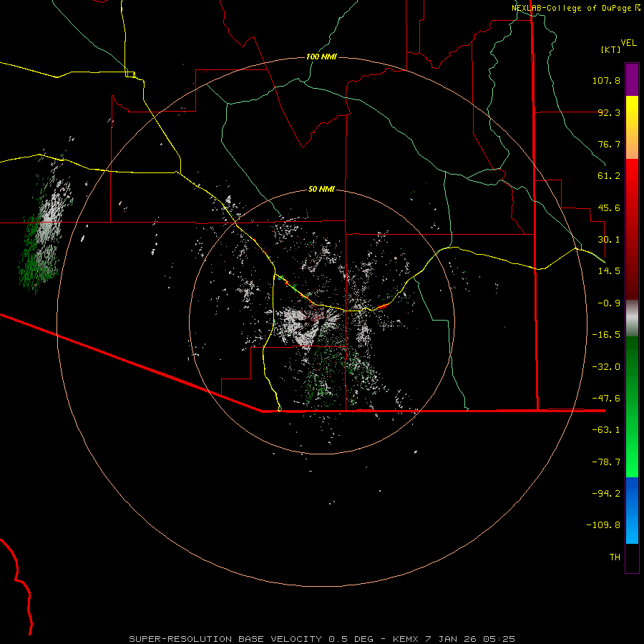Click the -94.2 velocity scale value
Viewport: 644px width, 644px height.
606,493
